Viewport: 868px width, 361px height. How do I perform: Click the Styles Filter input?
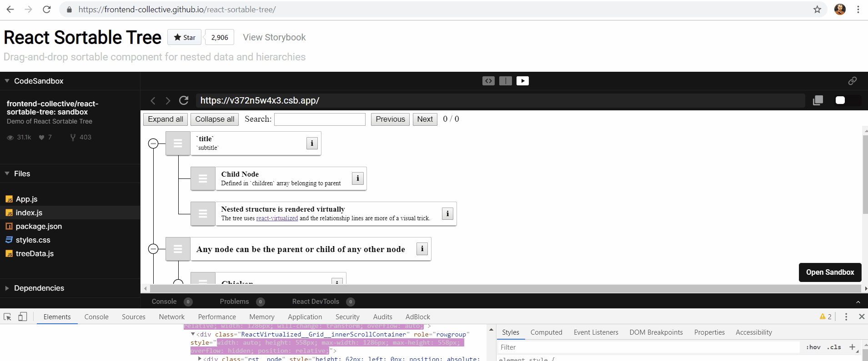(x=648, y=347)
